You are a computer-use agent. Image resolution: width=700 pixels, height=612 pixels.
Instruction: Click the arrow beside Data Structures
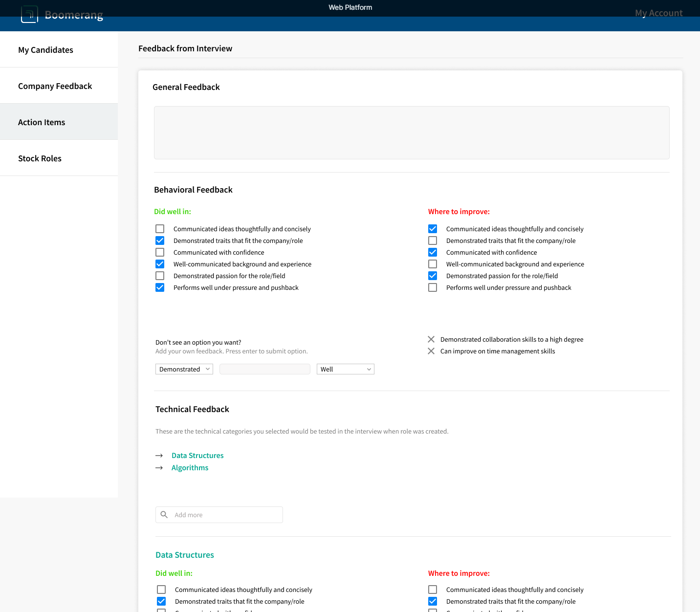tap(159, 456)
